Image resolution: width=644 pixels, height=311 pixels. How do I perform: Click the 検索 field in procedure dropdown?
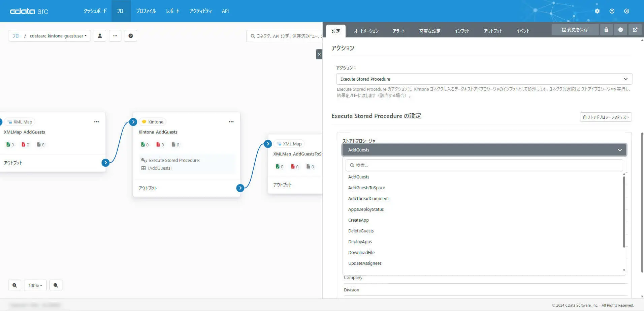pyautogui.click(x=484, y=165)
